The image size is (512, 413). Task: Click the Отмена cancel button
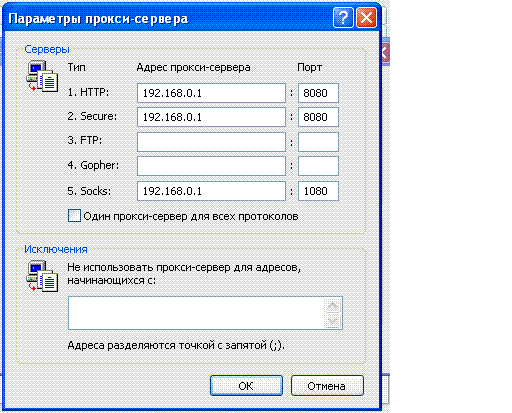(327, 386)
